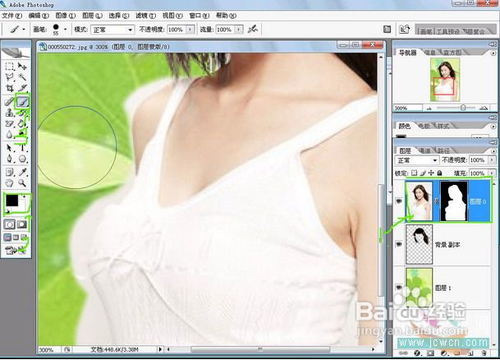
Task: Select the layer mask thumbnail of 图层 0
Action: [454, 201]
